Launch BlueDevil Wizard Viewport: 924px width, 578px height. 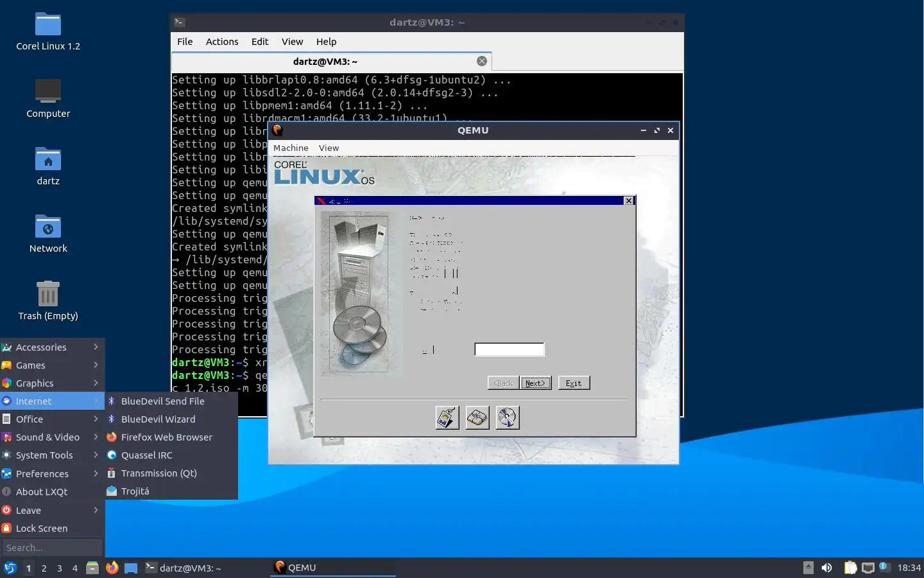point(171,419)
